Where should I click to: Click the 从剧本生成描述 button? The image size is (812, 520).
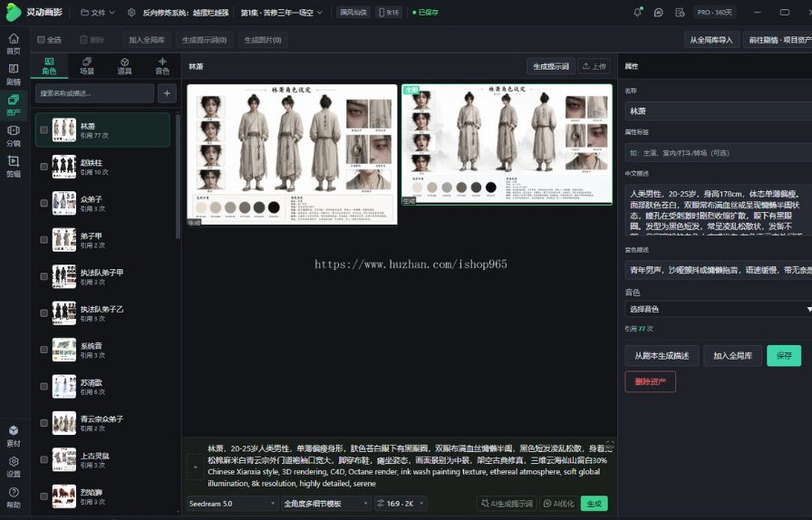pyautogui.click(x=662, y=356)
